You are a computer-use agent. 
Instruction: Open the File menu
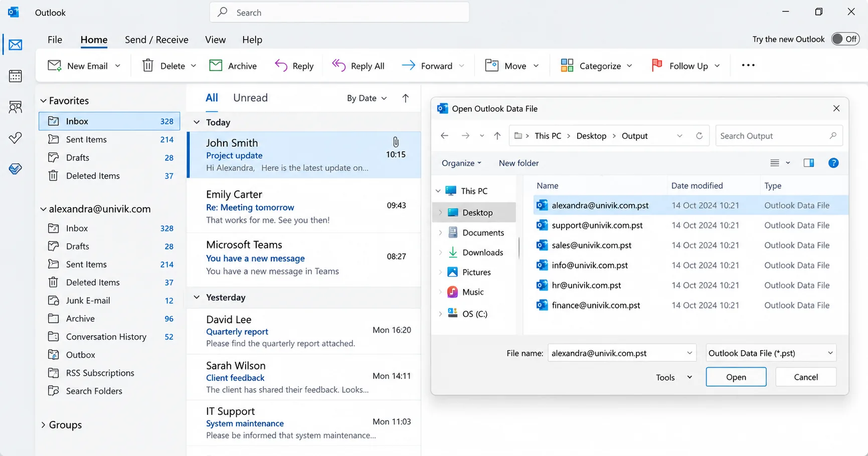(x=55, y=40)
